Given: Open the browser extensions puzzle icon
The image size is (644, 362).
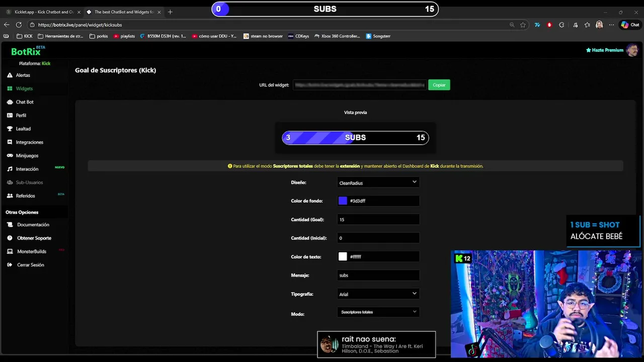Looking at the screenshot, I should 561,25.
